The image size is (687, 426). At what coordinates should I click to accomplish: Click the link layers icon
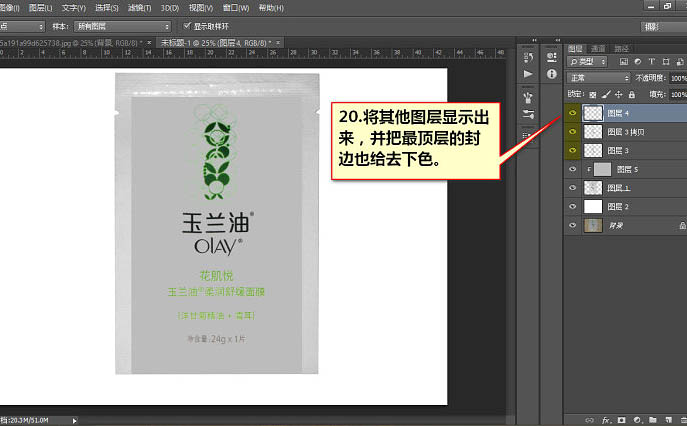tap(590, 420)
